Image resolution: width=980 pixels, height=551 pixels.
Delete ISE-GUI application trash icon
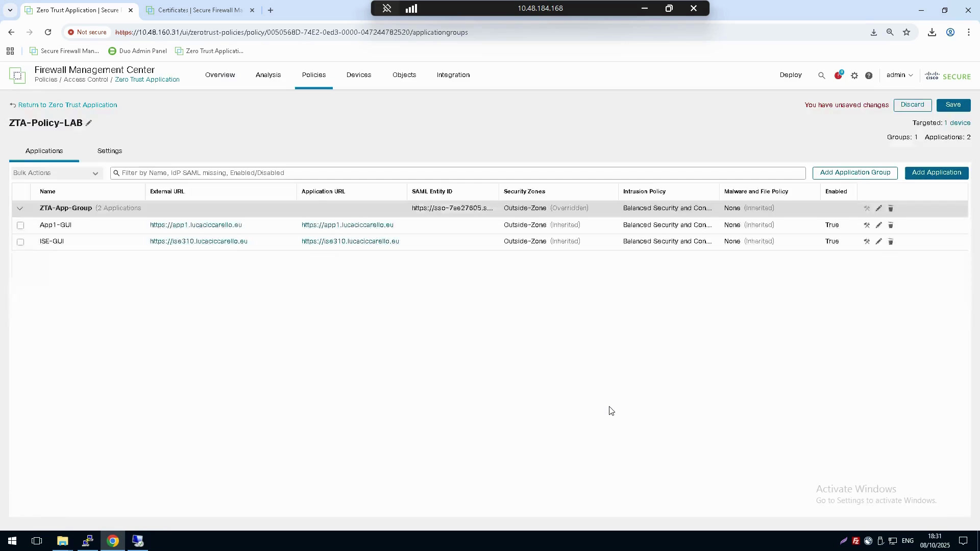pos(891,241)
